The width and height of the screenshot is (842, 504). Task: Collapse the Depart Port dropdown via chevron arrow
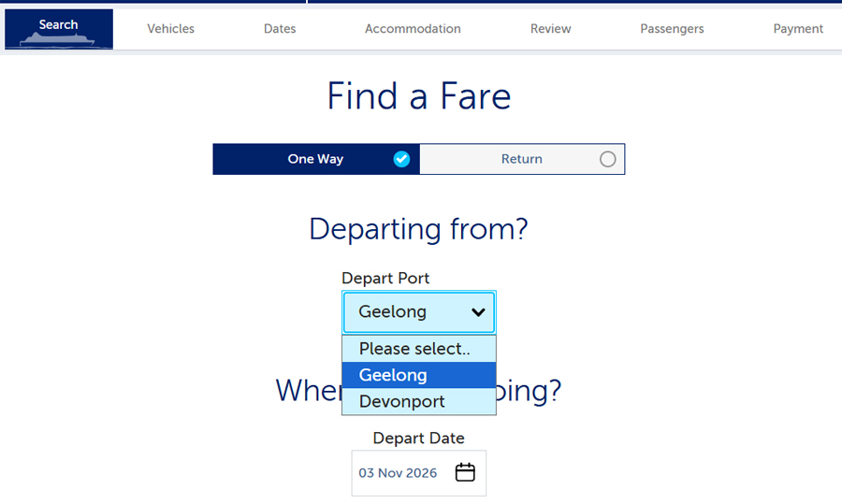coord(478,312)
